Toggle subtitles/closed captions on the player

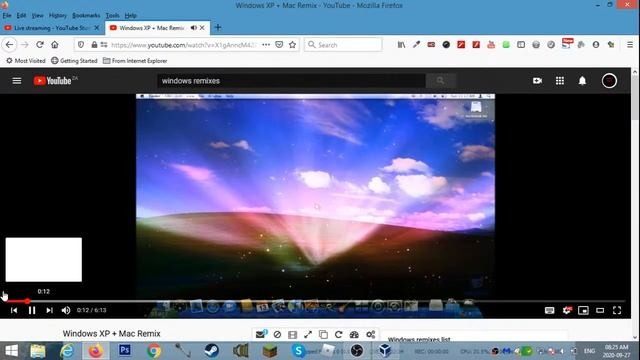(x=549, y=311)
